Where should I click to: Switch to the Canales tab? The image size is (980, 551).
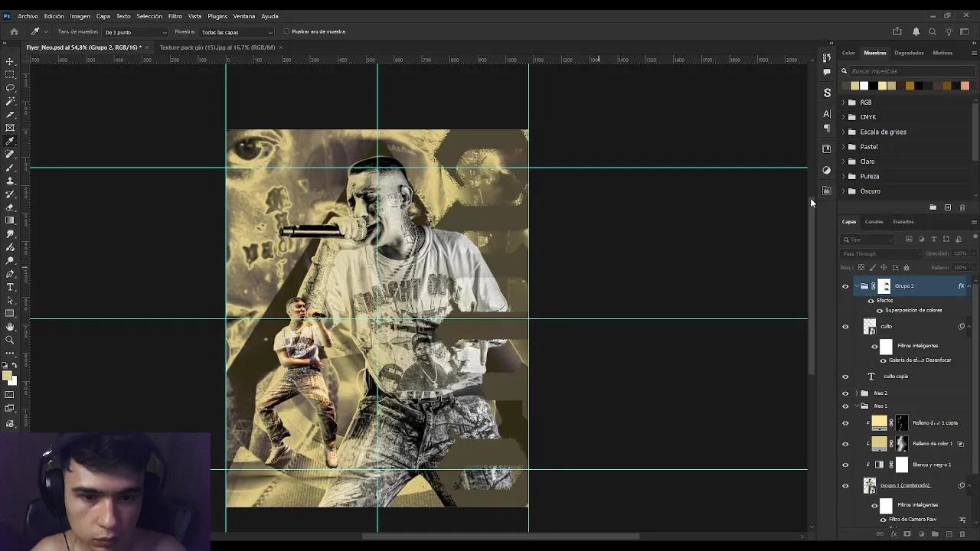click(x=874, y=222)
